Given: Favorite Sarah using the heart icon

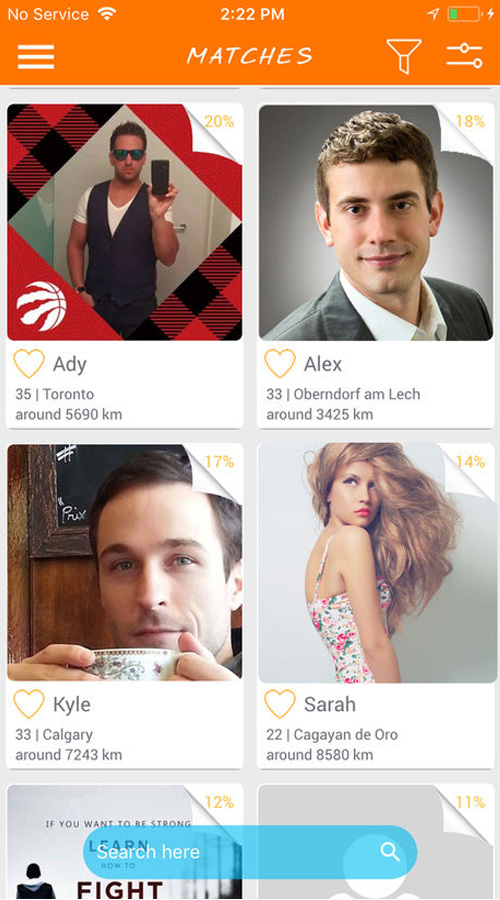Looking at the screenshot, I should coord(280,704).
